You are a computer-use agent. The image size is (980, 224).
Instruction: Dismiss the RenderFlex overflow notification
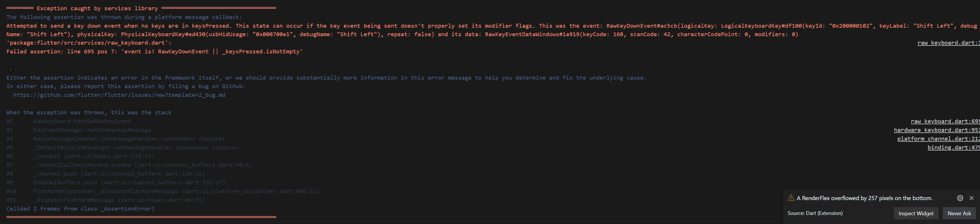pyautogui.click(x=972, y=198)
